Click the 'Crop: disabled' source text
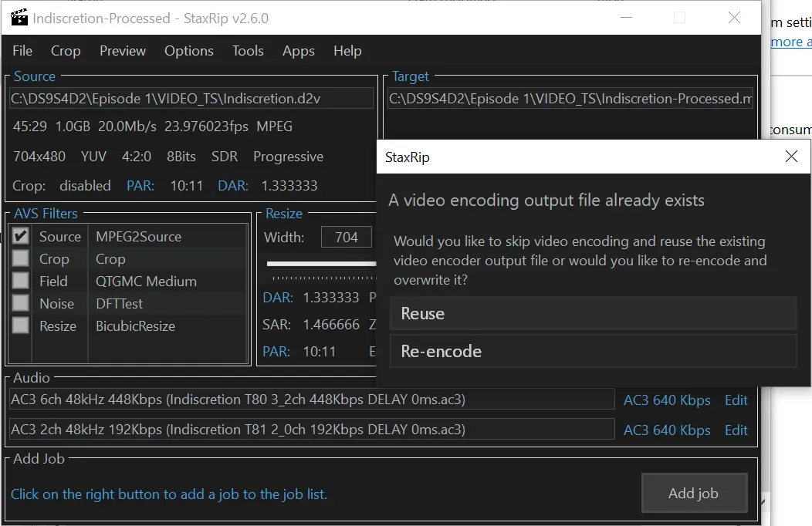 pos(62,186)
